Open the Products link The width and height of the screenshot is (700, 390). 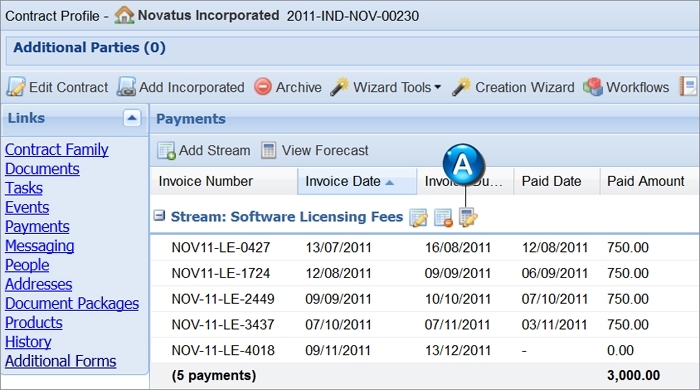point(33,322)
